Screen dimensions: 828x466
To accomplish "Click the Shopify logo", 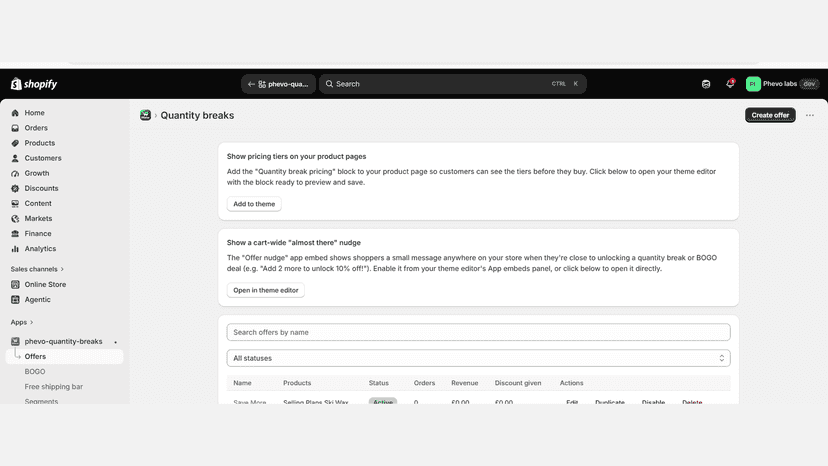I will pos(34,84).
